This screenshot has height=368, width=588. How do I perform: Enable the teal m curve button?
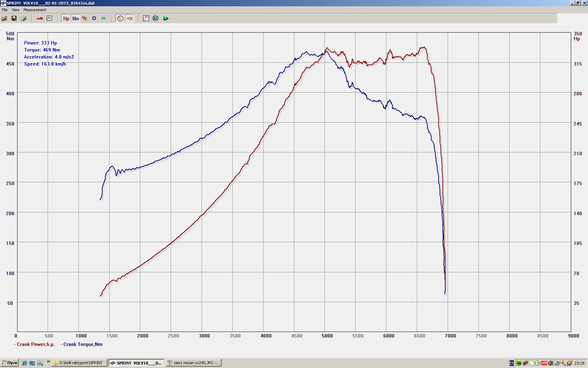coord(104,18)
